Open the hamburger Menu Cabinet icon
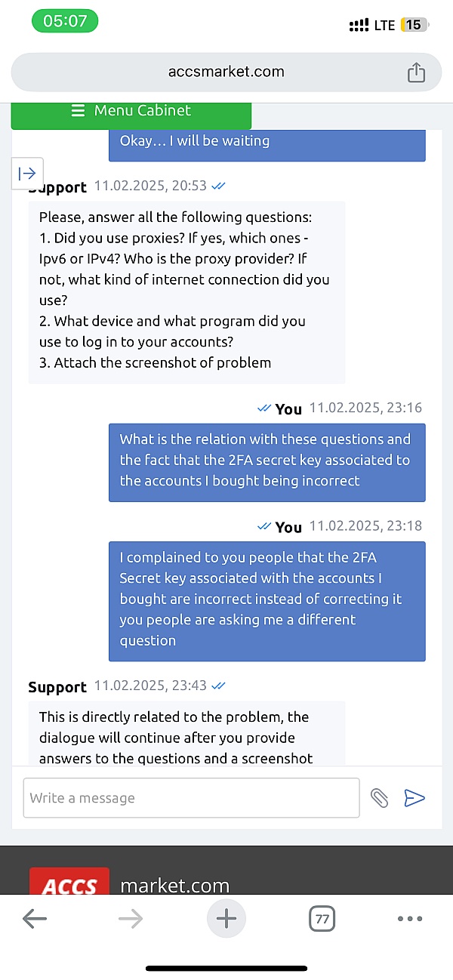 click(x=78, y=110)
